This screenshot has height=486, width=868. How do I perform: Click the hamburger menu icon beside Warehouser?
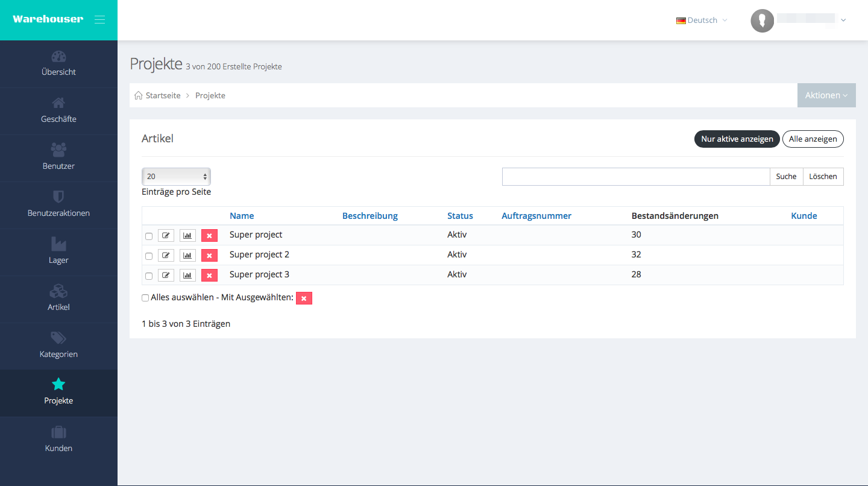(x=100, y=20)
